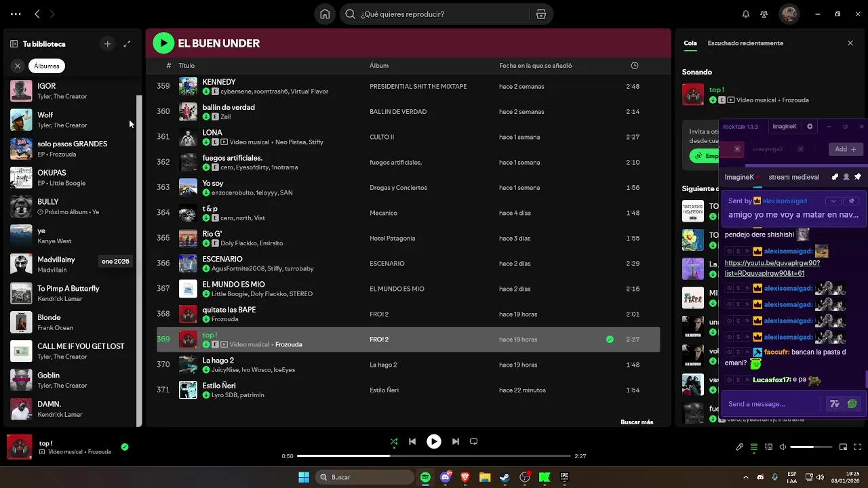Go to Spotify Home

coord(325,14)
